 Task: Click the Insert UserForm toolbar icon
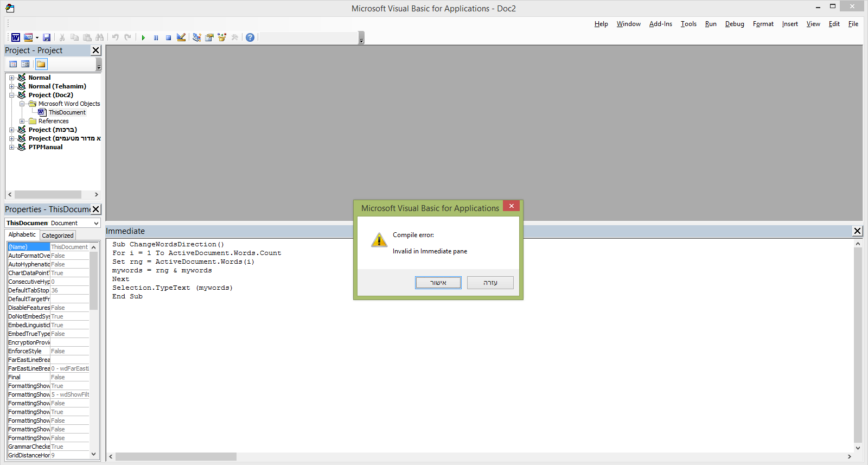[x=28, y=37]
